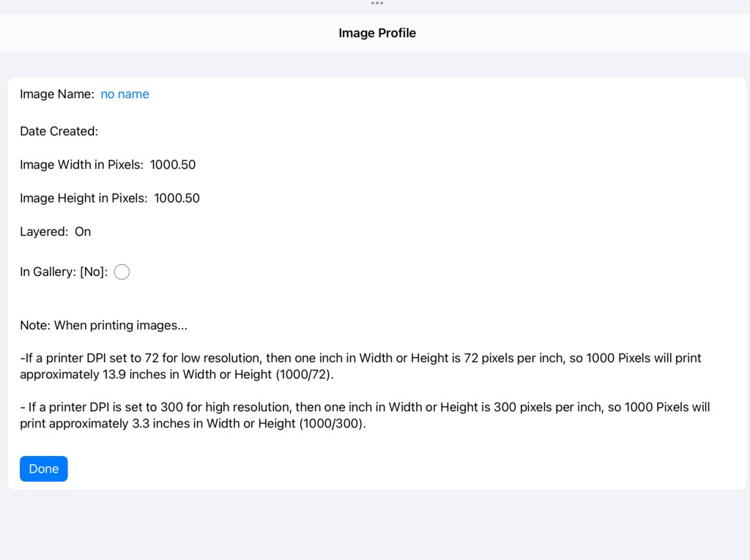The width and height of the screenshot is (750, 560).
Task: Tap the '(1000/300)' calculation text
Action: [x=331, y=424]
